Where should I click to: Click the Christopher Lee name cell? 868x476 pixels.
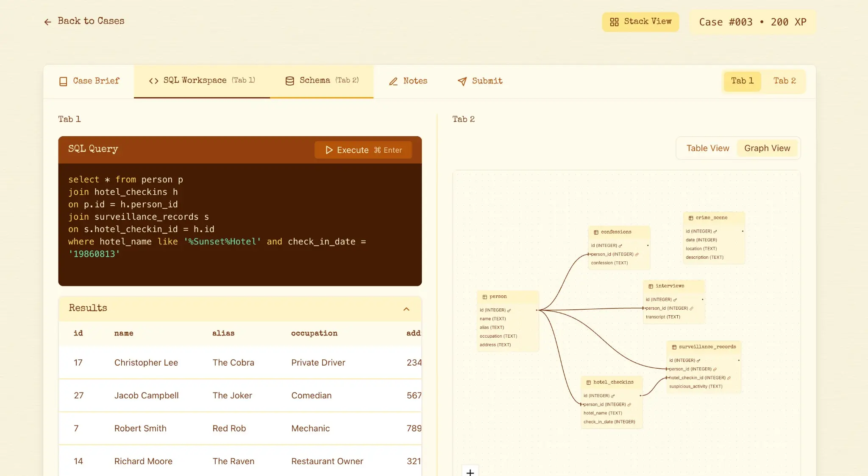146,363
